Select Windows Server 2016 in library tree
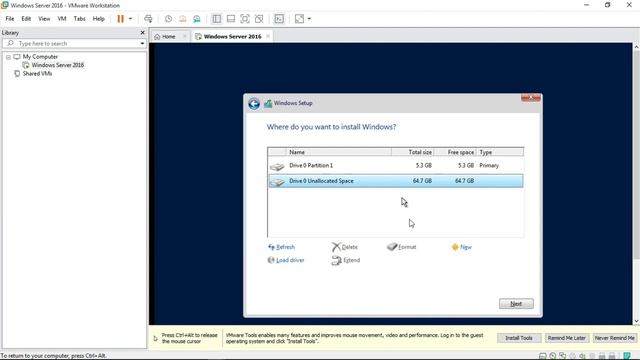Screen dimensions: 640x360 58,65
